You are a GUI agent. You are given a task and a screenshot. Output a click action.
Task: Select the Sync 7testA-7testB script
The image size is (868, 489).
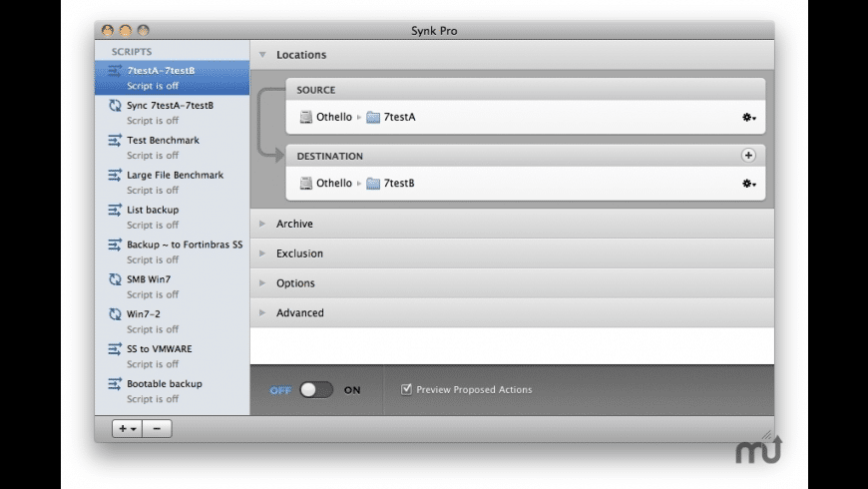[173, 113]
